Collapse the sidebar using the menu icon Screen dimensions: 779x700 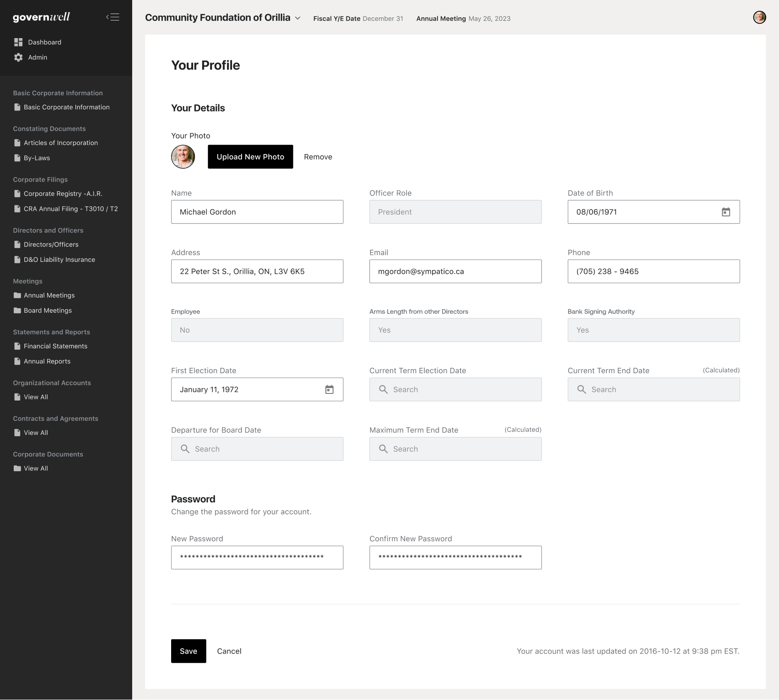113,17
